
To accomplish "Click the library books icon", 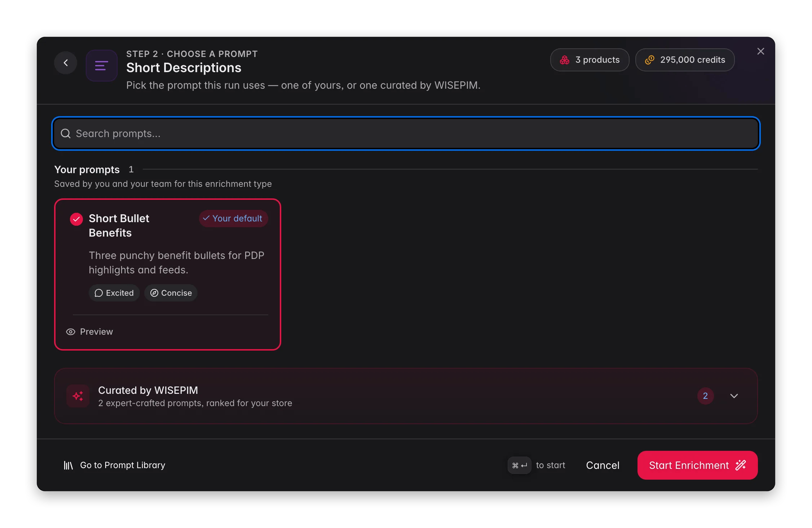I will tap(68, 465).
